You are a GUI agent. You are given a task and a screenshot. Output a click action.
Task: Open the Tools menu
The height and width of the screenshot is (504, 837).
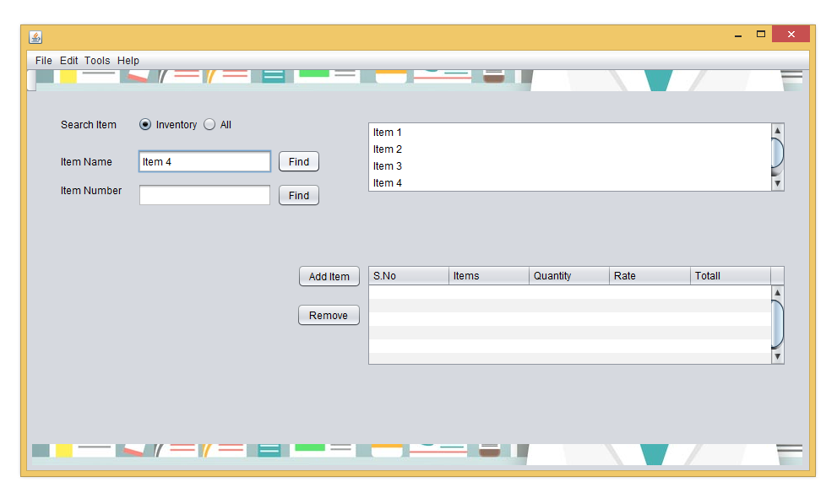pyautogui.click(x=96, y=60)
